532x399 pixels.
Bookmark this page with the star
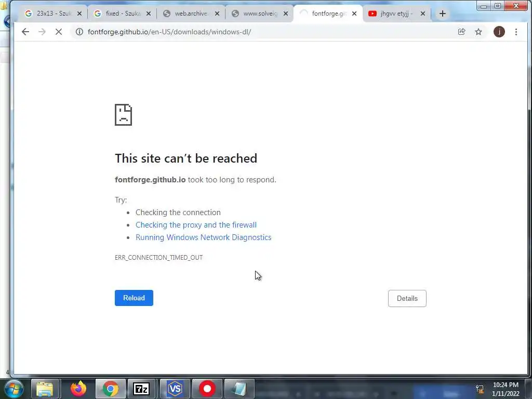478,32
